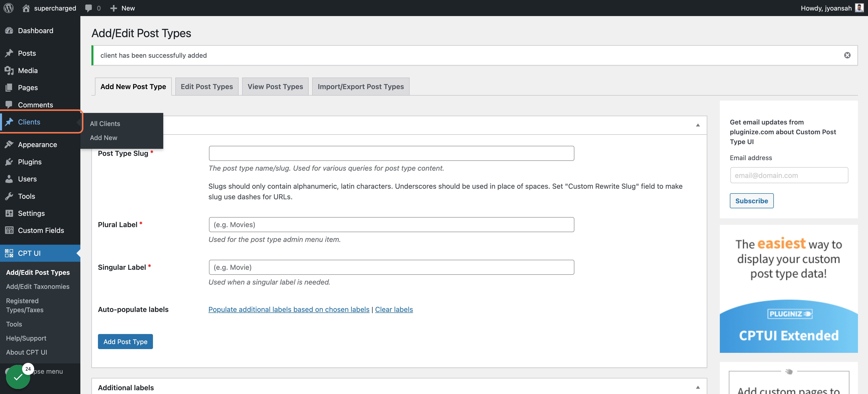Click the Media icon in sidebar
868x394 pixels.
(9, 70)
